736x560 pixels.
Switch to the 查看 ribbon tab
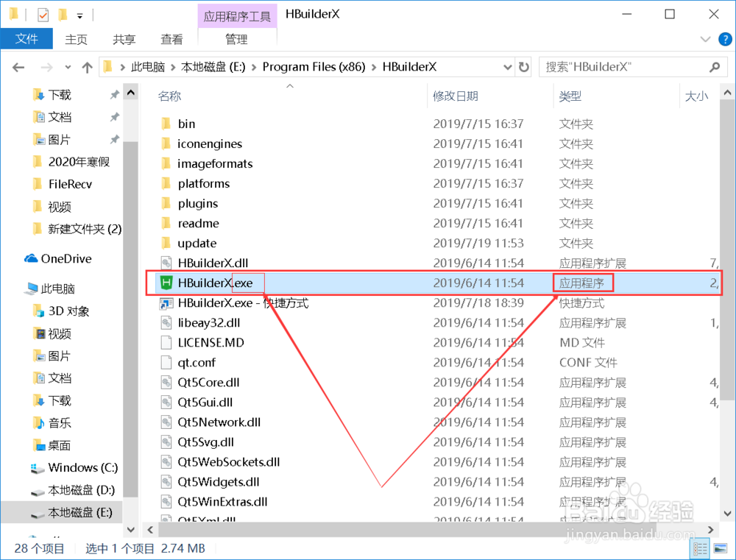tap(171, 39)
